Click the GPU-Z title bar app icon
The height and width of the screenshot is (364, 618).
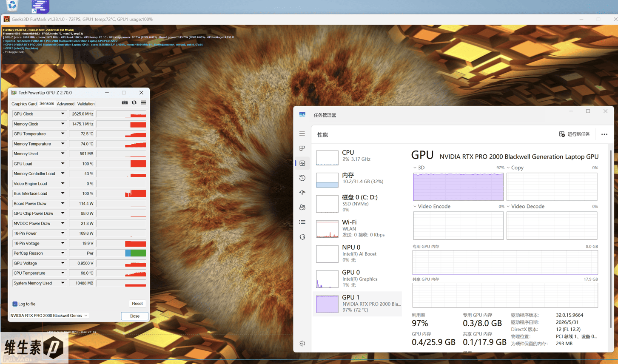pos(14,93)
